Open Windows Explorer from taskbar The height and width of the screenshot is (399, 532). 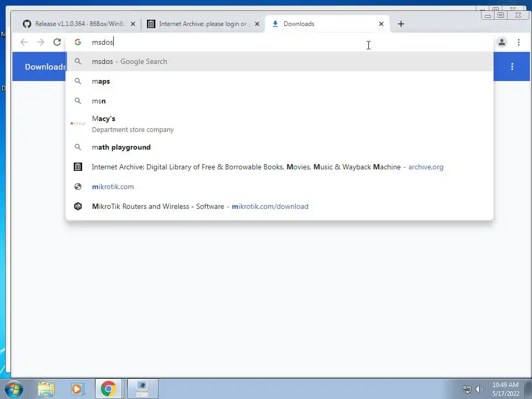tap(46, 389)
